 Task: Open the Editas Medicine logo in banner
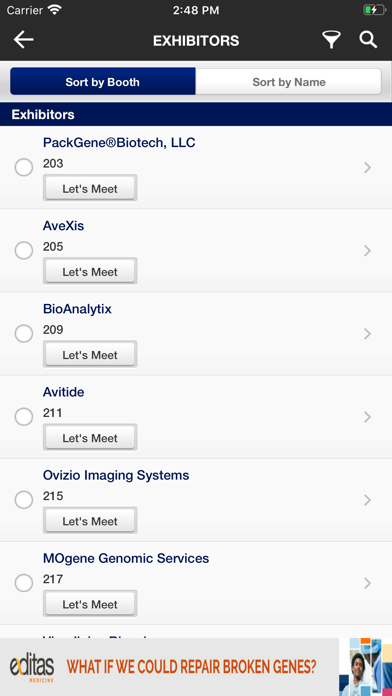click(32, 667)
